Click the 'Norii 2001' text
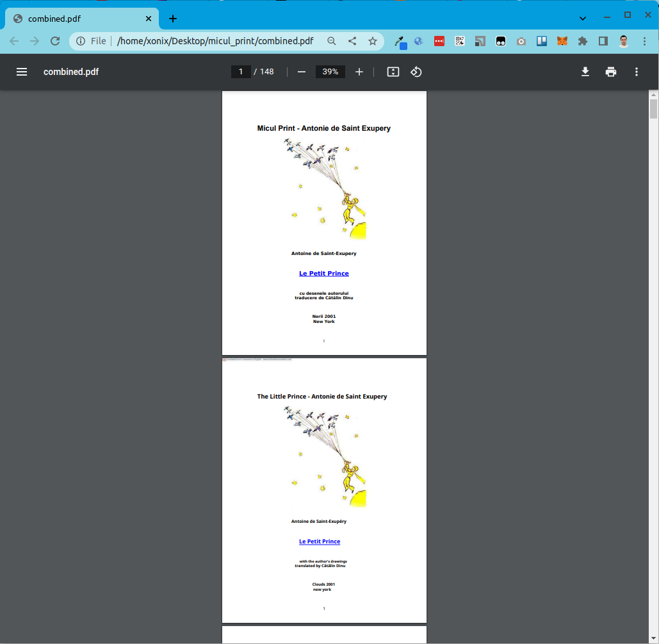This screenshot has width=659, height=644. 323,317
